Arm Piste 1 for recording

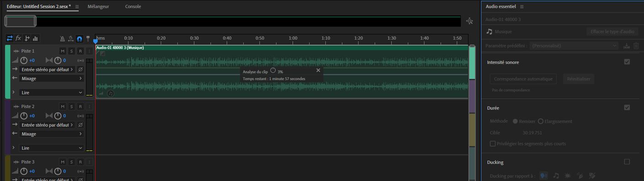80,51
